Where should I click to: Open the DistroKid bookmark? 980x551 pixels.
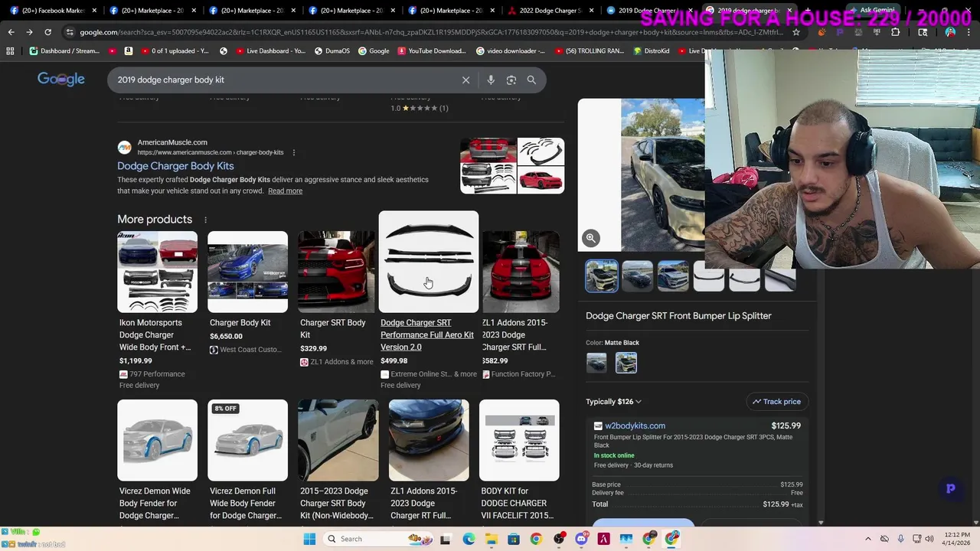click(x=652, y=51)
